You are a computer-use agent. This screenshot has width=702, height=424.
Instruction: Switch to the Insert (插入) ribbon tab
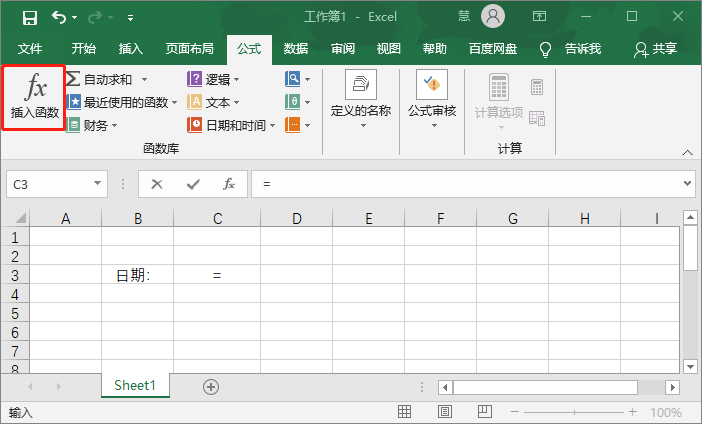click(x=131, y=49)
